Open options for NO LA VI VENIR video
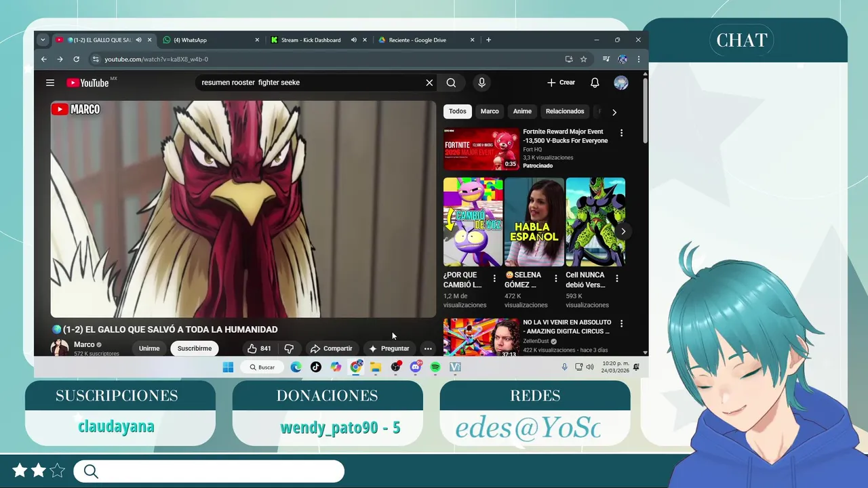The width and height of the screenshot is (868, 488). coord(621,323)
